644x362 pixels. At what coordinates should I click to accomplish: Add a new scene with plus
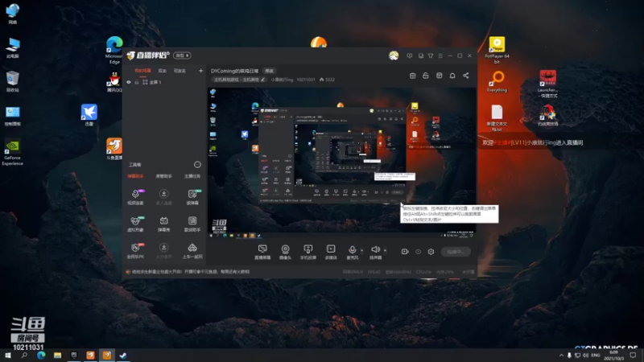click(200, 71)
